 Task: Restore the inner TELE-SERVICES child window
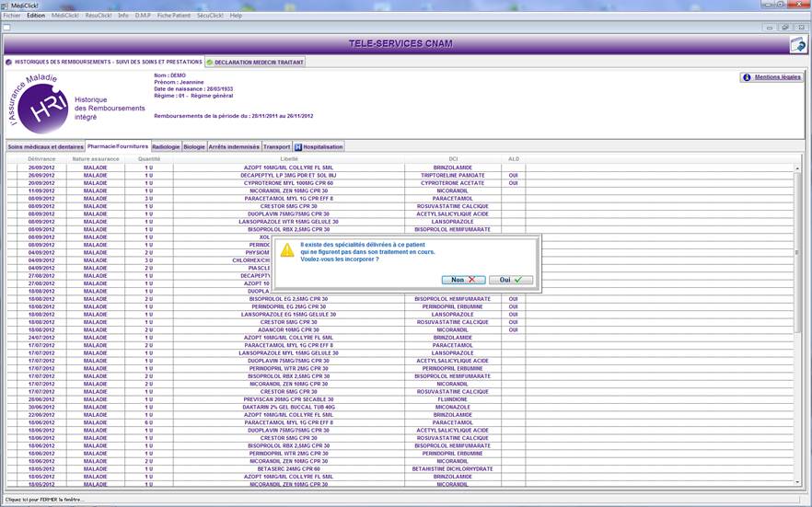[785, 28]
